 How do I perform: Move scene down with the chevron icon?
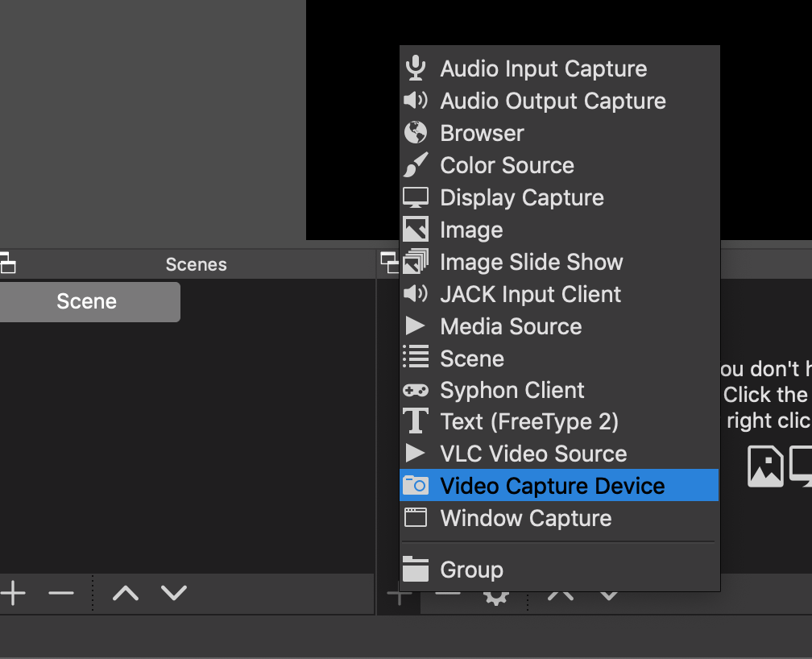point(172,593)
